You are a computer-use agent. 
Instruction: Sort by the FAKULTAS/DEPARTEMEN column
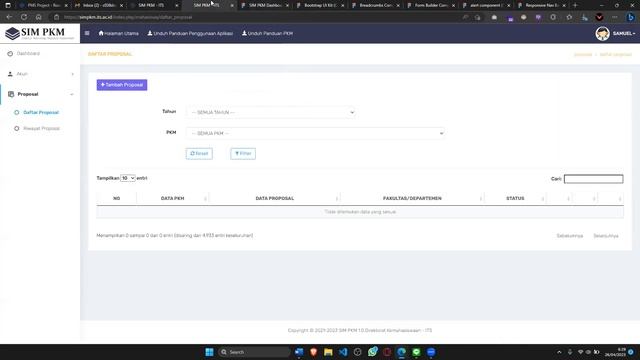pos(412,198)
